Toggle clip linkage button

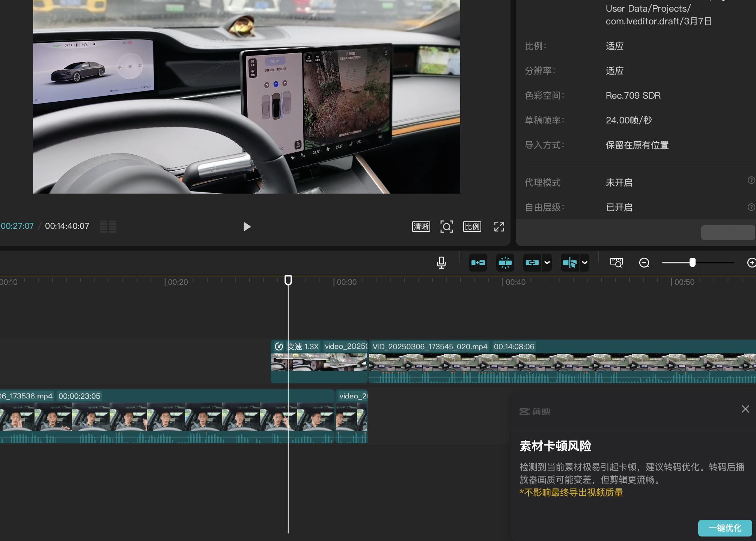click(532, 263)
